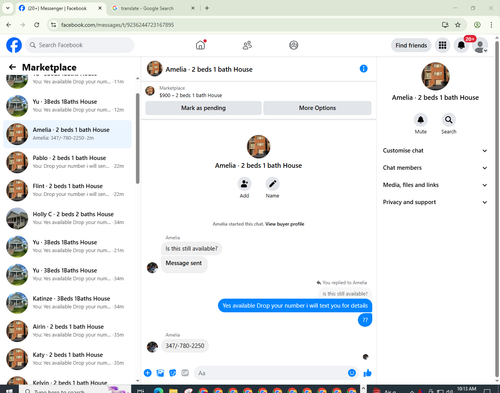Open the emoji picker in message box
Viewport: 500px width, 393px height.
click(352, 373)
